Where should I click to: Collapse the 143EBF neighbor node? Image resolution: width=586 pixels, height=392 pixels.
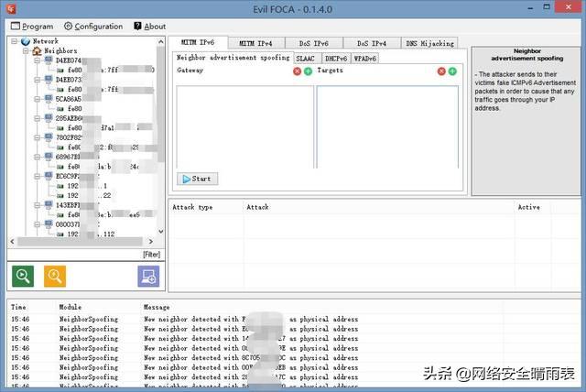click(x=37, y=205)
